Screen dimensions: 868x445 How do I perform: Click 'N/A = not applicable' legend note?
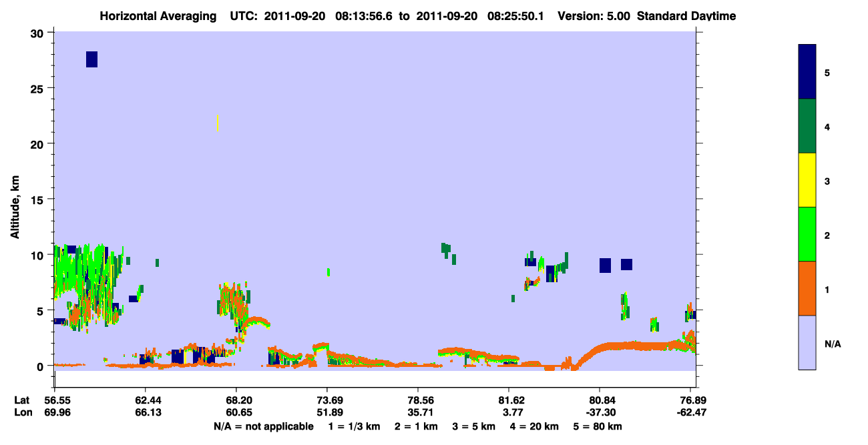[x=264, y=426]
